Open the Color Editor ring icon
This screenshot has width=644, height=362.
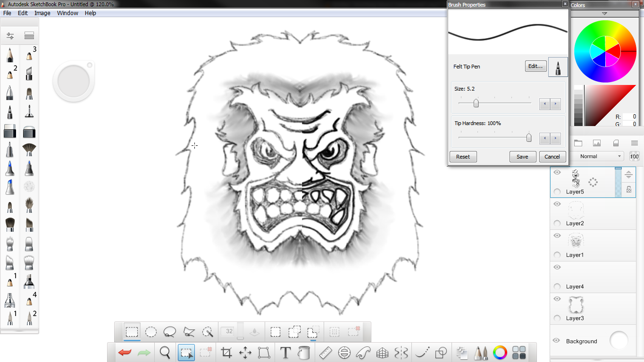500,353
